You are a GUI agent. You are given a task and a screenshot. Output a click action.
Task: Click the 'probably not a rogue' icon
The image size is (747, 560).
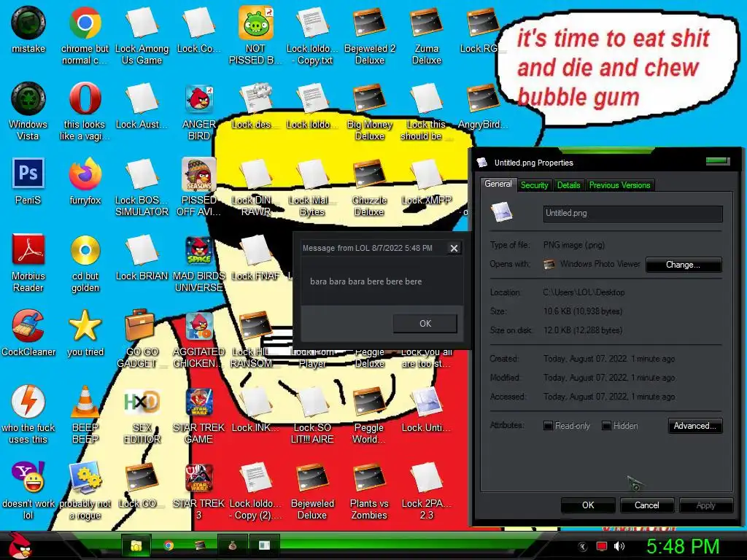pyautogui.click(x=85, y=477)
